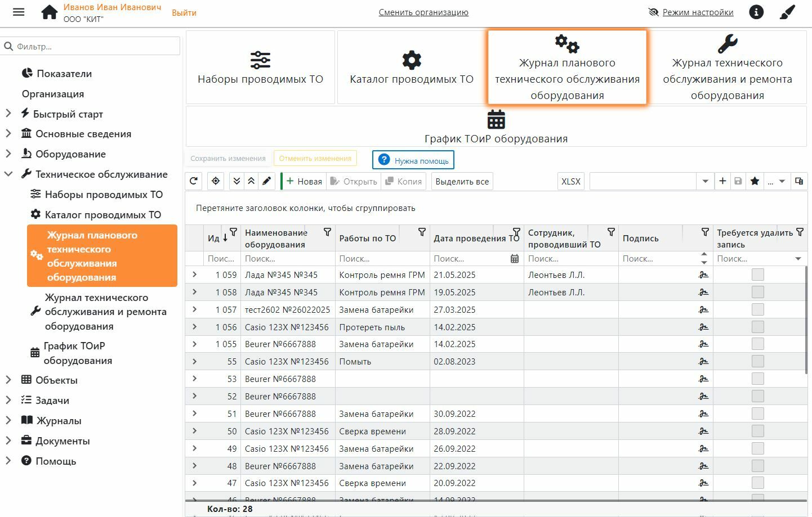Expand the Оборудование sidebar section
Image resolution: width=812 pixels, height=517 pixels.
[x=8, y=154]
